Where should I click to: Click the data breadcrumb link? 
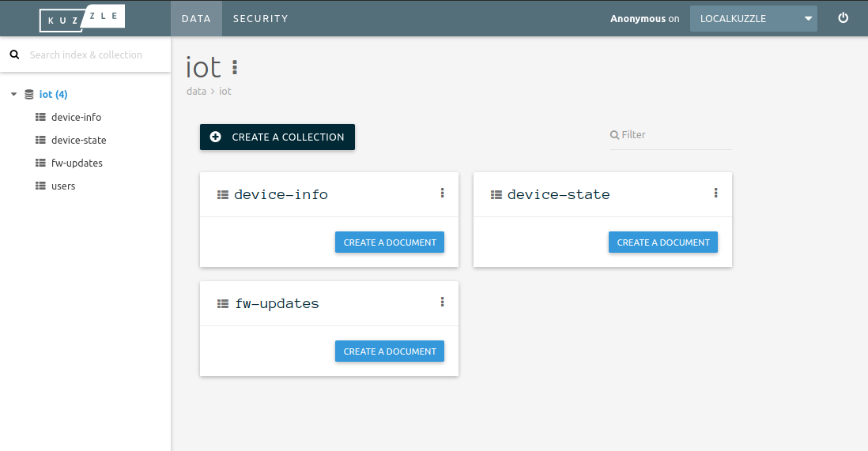196,92
